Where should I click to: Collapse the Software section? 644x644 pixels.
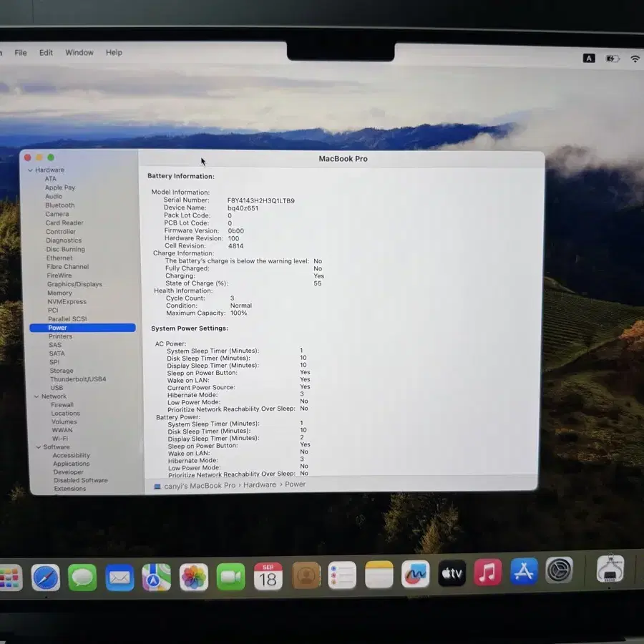pyautogui.click(x=39, y=447)
